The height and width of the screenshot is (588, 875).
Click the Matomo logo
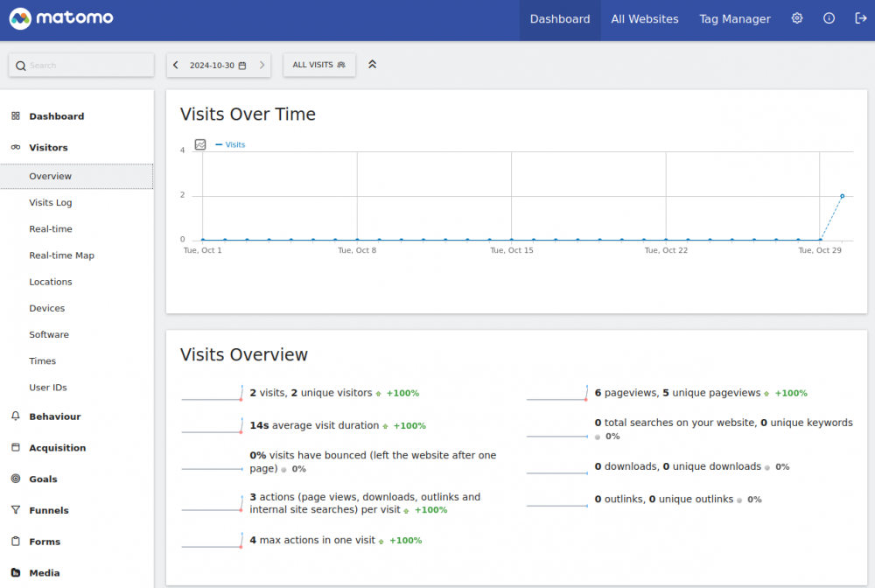pos(61,18)
